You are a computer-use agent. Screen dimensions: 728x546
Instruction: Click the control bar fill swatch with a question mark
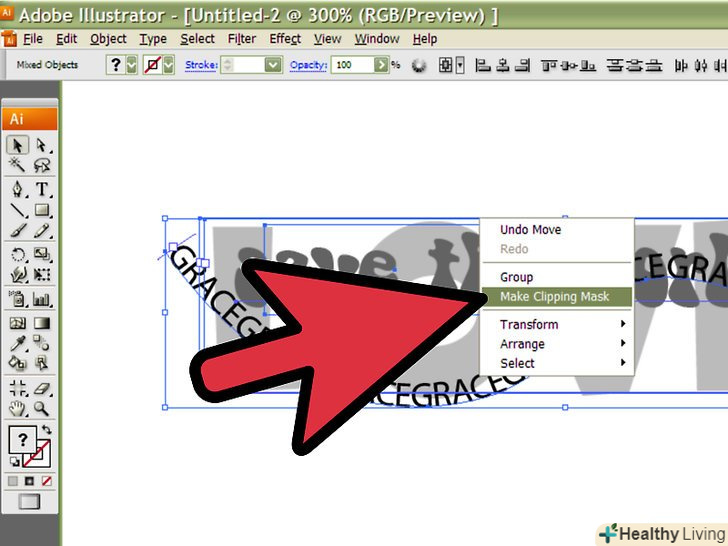116,65
